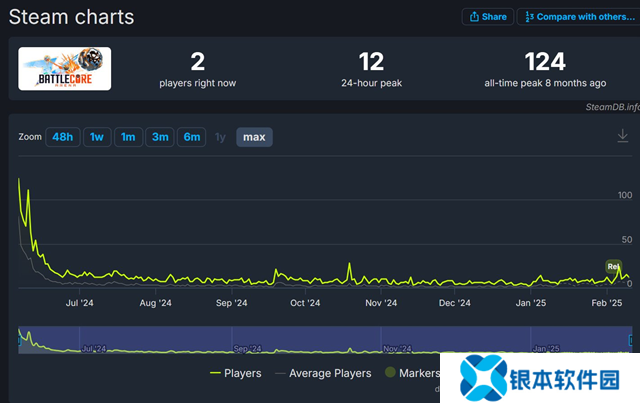Click the Dec '24 axis label
Image resolution: width=640 pixels, height=403 pixels.
454,303
